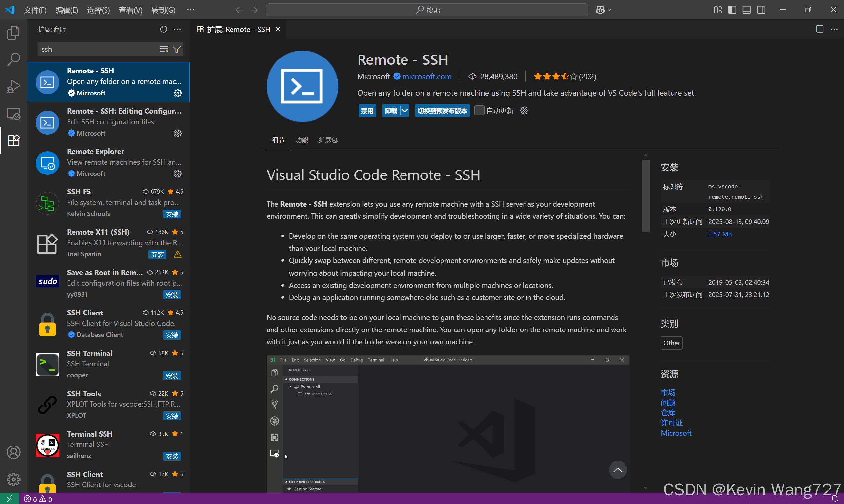This screenshot has width=844, height=504.
Task: Refresh the extensions marketplace list
Action: coord(163,29)
